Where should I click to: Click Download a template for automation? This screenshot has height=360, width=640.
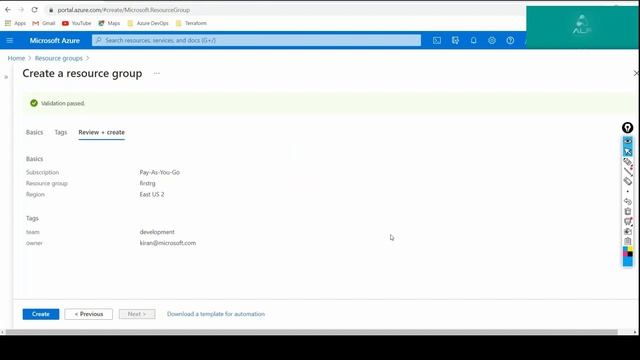pyautogui.click(x=216, y=314)
